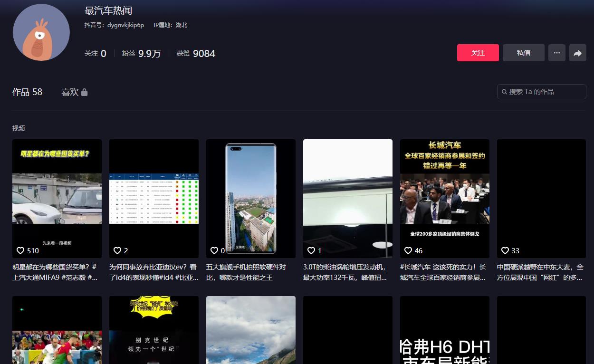Click heart icon showing 1 like

311,250
